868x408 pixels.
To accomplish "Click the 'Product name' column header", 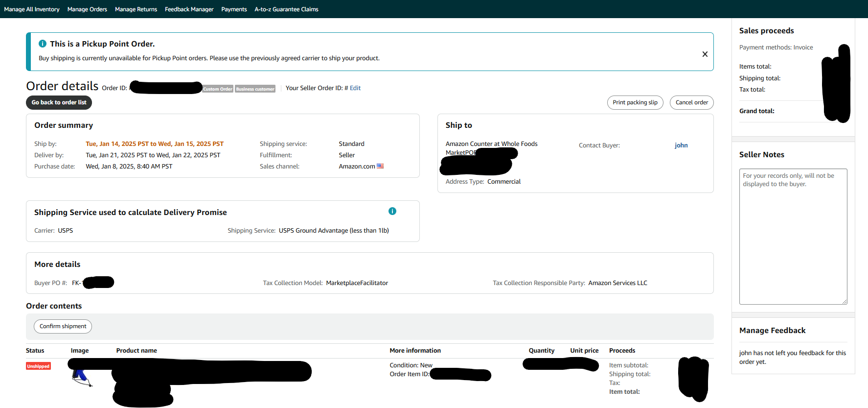I will point(137,351).
